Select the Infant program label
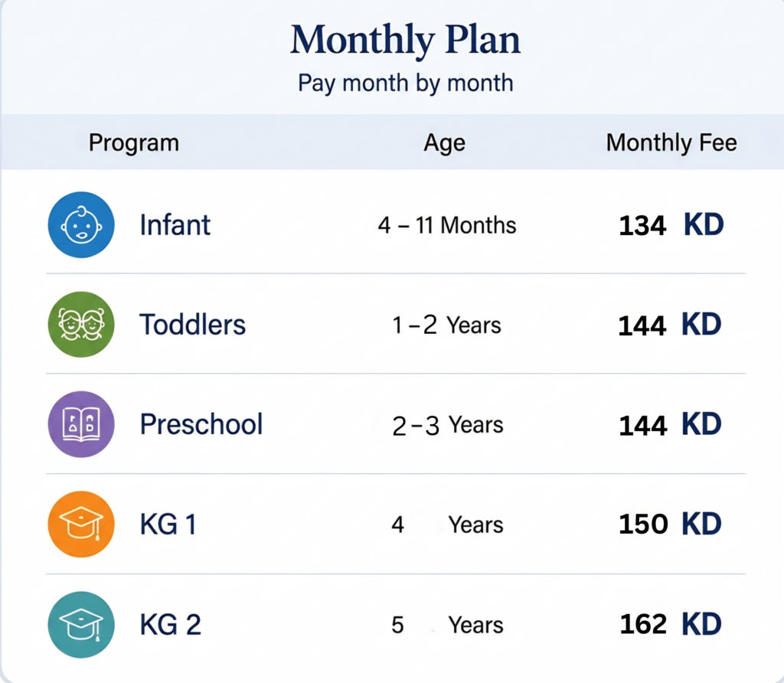This screenshot has width=784, height=683. click(175, 225)
